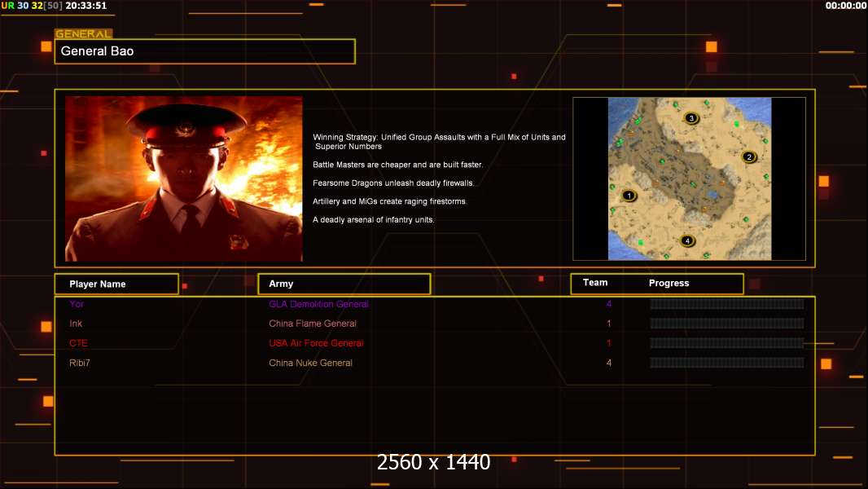Viewport: 868px width, 489px height.
Task: Click the desert map preview
Action: (x=690, y=178)
